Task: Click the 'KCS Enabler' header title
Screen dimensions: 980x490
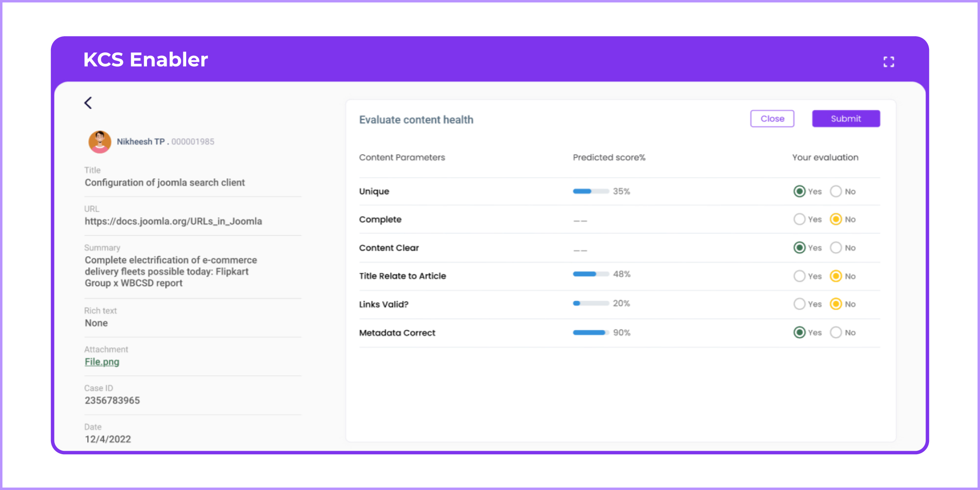Action: (x=146, y=59)
